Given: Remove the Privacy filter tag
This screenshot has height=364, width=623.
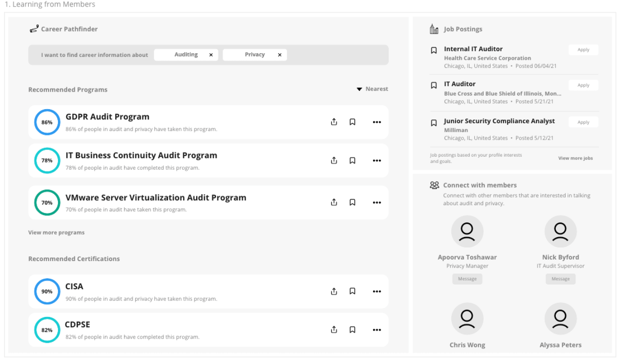Looking at the screenshot, I should (280, 55).
